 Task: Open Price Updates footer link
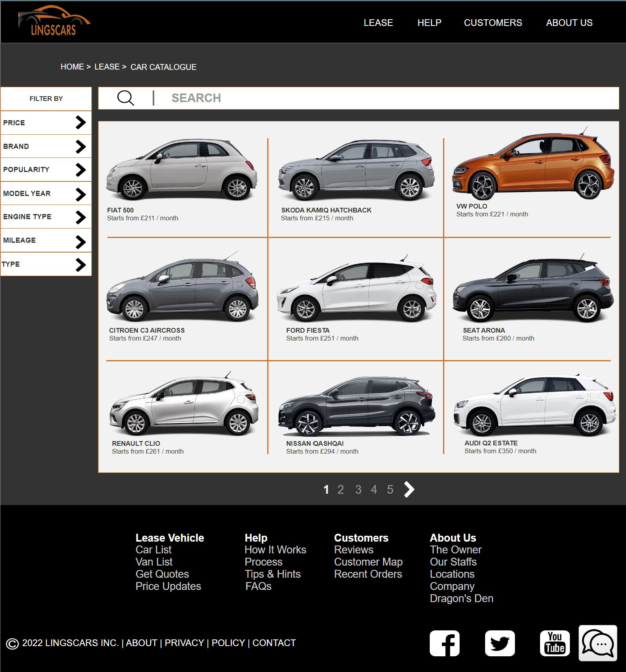tap(168, 586)
